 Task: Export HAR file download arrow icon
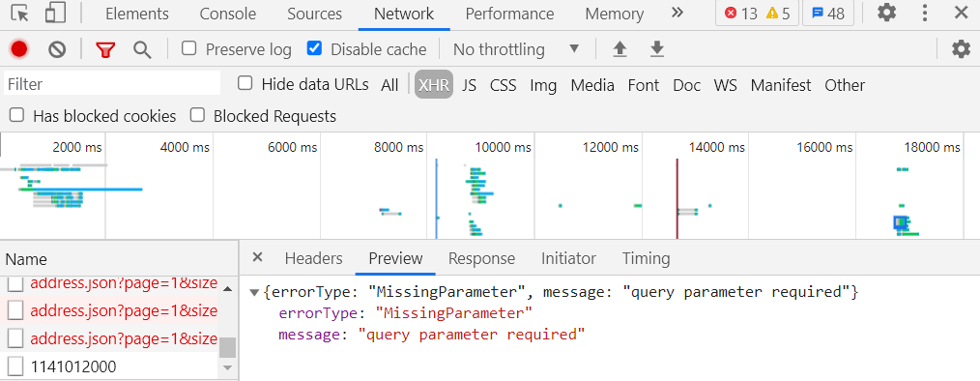click(656, 49)
